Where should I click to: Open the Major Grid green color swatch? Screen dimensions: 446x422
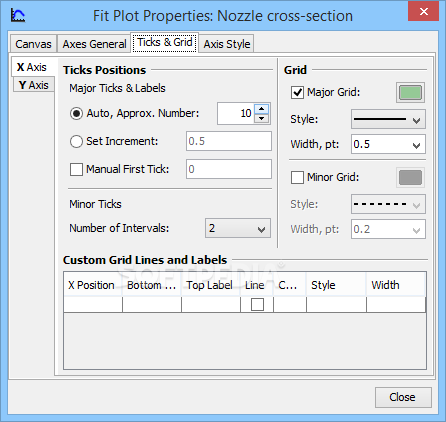410,92
